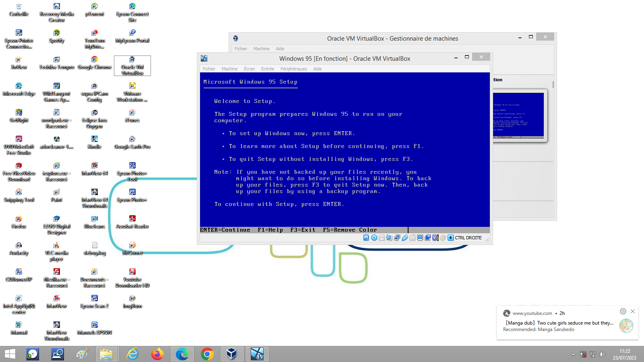Open Machine menu in VirtualBox manager window
This screenshot has width=644, height=362.
tap(261, 49)
